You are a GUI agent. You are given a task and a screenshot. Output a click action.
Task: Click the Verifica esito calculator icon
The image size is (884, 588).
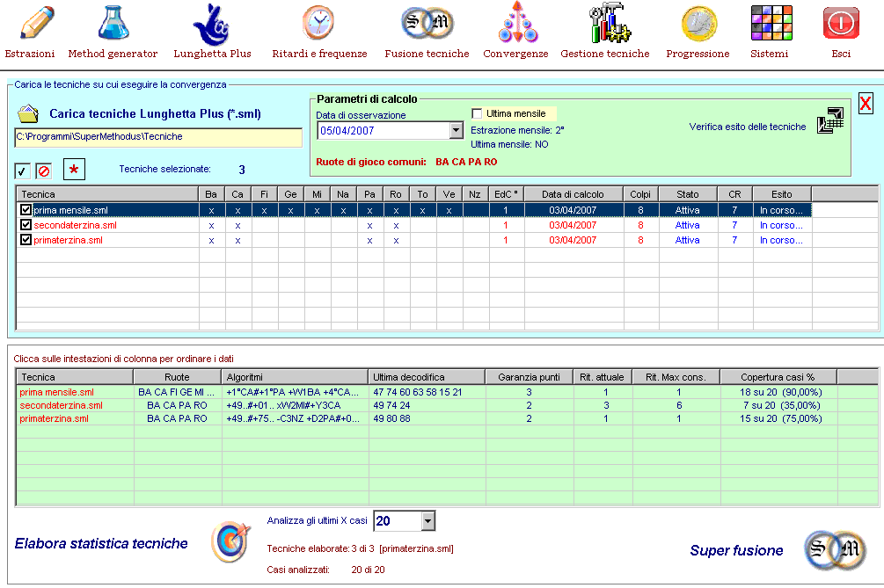(x=830, y=120)
